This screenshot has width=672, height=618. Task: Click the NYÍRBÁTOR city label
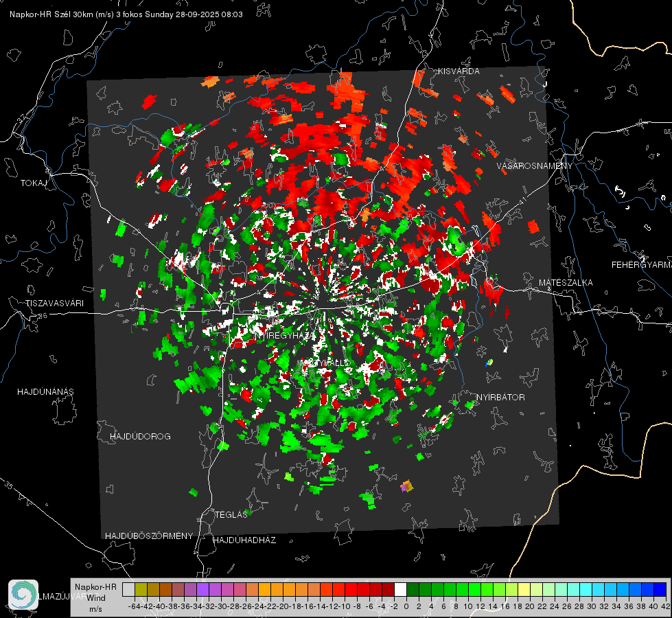(500, 398)
